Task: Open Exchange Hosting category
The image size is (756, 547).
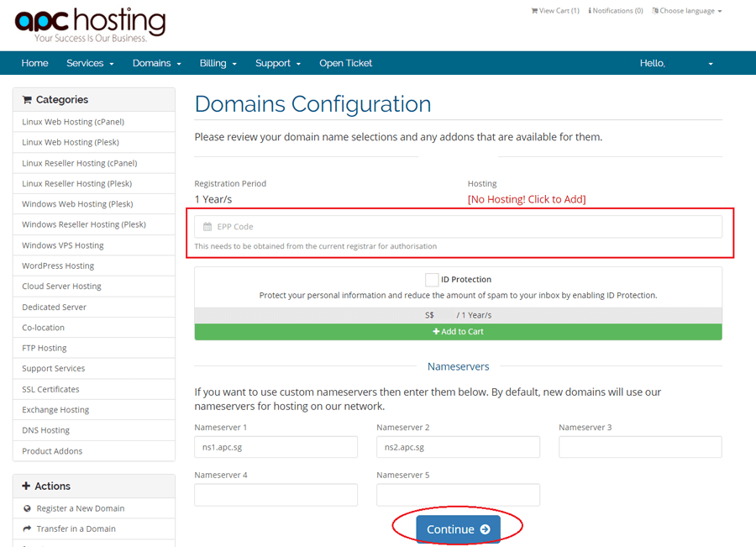Action: pos(94,410)
